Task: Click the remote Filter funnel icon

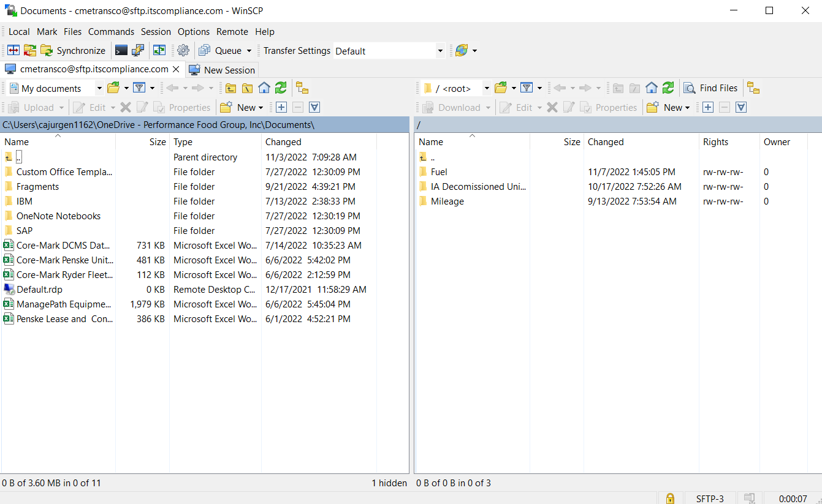Action: [527, 88]
